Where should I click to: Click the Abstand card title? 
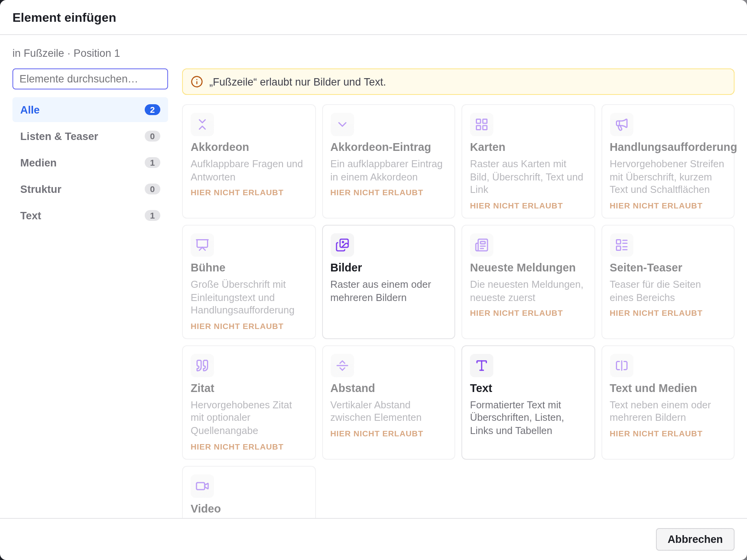352,388
